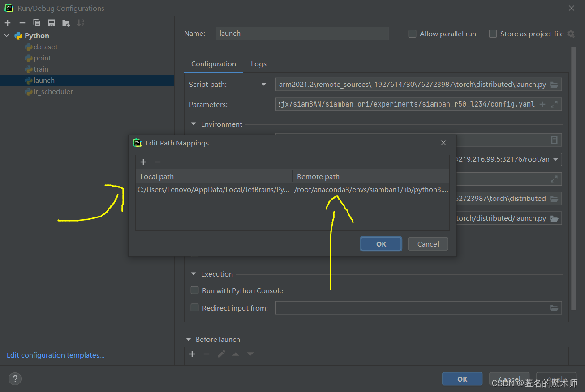Select the Configuration tab

click(213, 64)
